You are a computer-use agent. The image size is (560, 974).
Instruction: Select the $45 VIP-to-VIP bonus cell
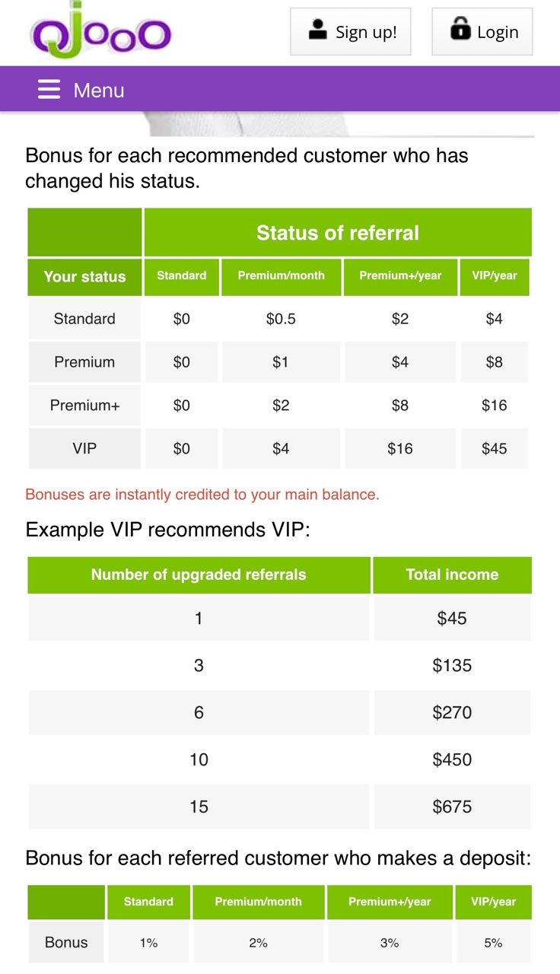click(494, 449)
